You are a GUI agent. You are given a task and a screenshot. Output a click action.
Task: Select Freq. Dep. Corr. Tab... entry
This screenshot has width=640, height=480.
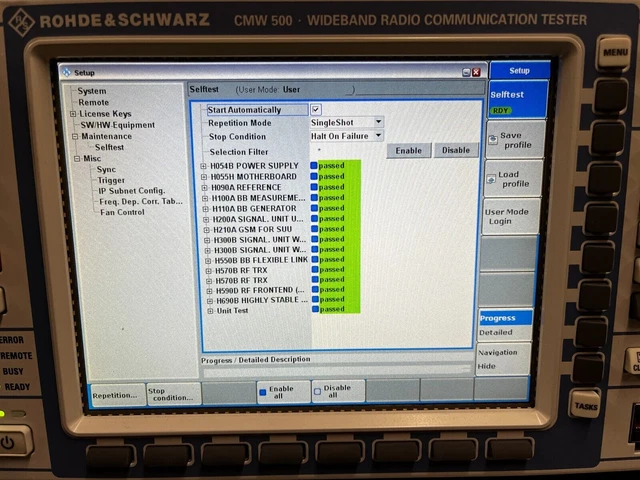pyautogui.click(x=141, y=201)
